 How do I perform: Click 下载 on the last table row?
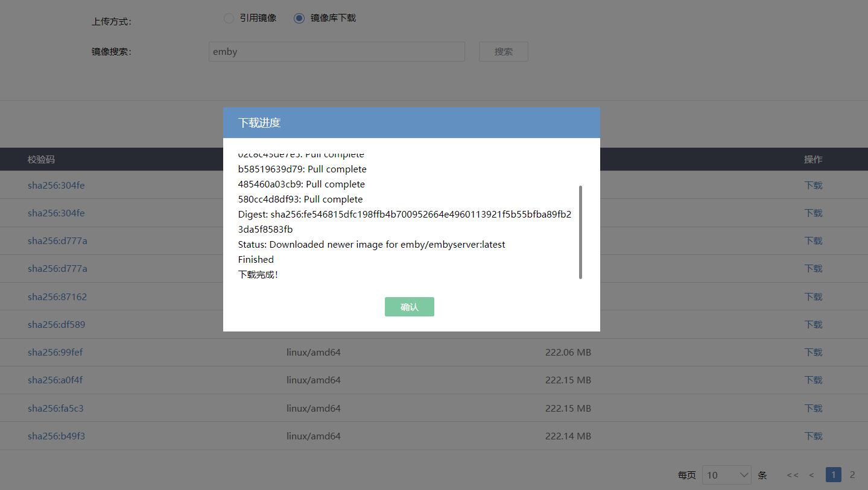(x=813, y=436)
